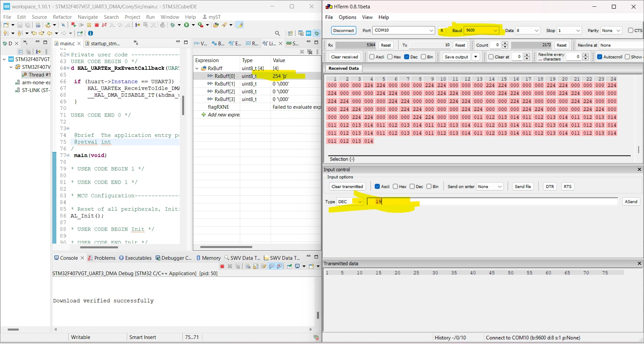This screenshot has width=644, height=344.
Task: Click the Console vertical scrollbar thumb
Action: (x=318, y=315)
